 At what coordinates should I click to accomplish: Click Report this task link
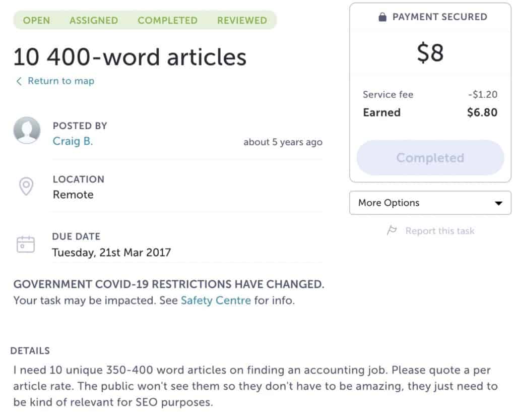[x=439, y=231]
